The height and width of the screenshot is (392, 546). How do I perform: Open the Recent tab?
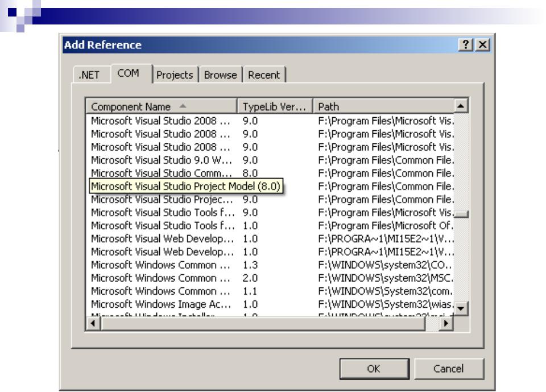pyautogui.click(x=264, y=75)
